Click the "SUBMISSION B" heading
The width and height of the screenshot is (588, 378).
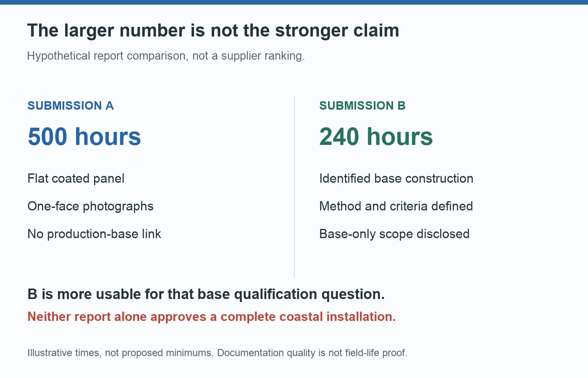point(362,105)
